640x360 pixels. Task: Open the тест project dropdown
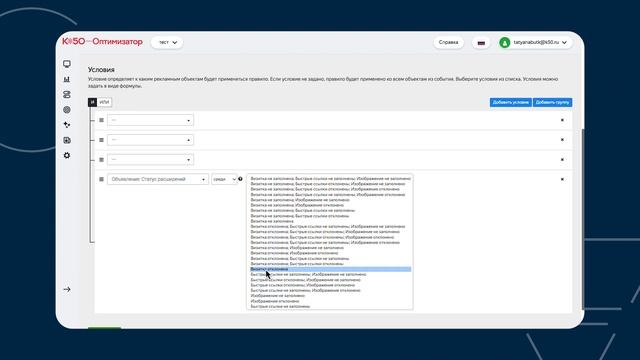[x=167, y=42]
